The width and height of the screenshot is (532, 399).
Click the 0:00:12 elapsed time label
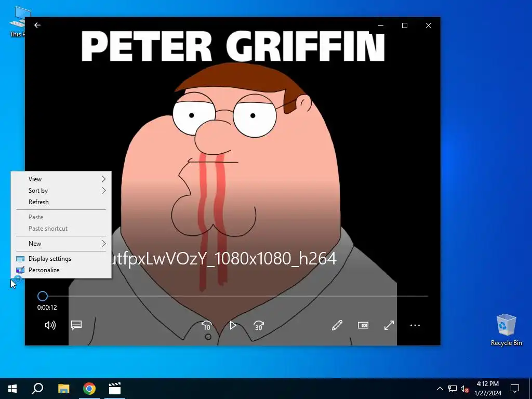pyautogui.click(x=47, y=308)
